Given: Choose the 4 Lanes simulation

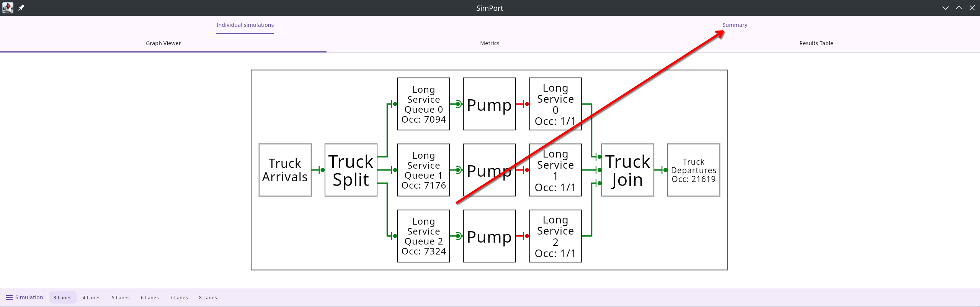Looking at the screenshot, I should pyautogui.click(x=91, y=297).
